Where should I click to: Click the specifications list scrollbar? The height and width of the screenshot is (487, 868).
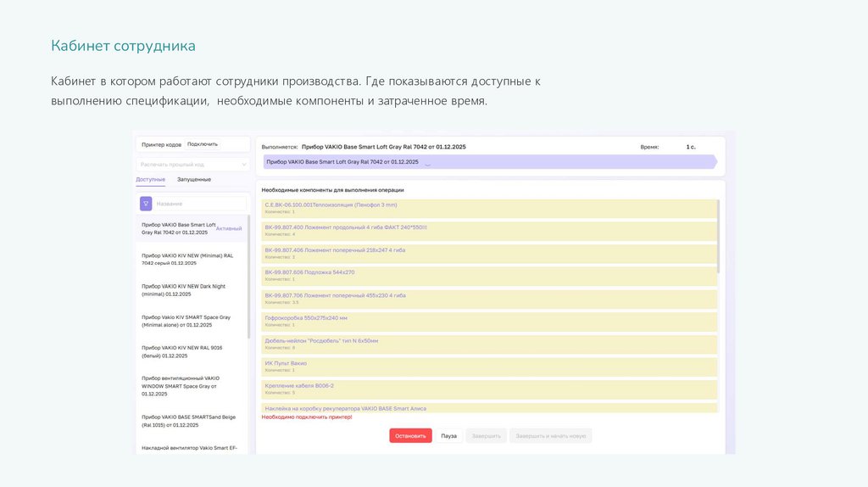(x=248, y=277)
